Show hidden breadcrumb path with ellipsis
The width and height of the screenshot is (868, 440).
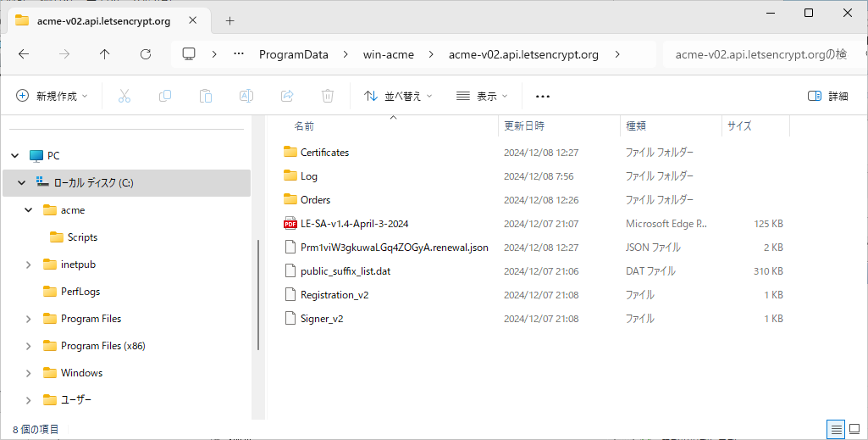click(239, 54)
